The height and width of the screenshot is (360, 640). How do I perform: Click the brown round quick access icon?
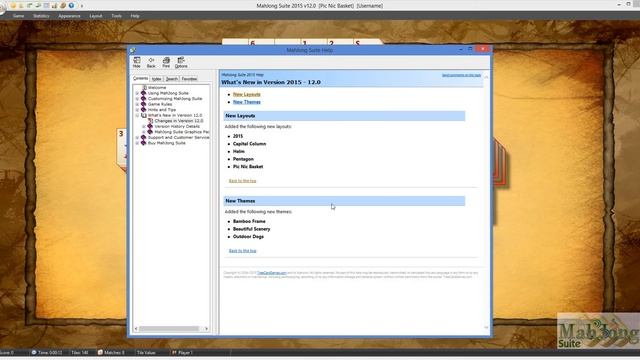(x=63, y=6)
